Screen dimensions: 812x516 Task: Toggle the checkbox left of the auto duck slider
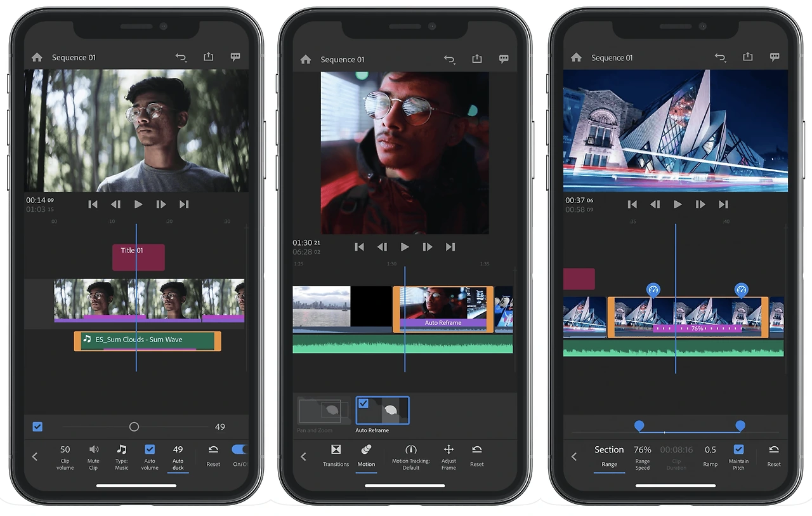[37, 427]
